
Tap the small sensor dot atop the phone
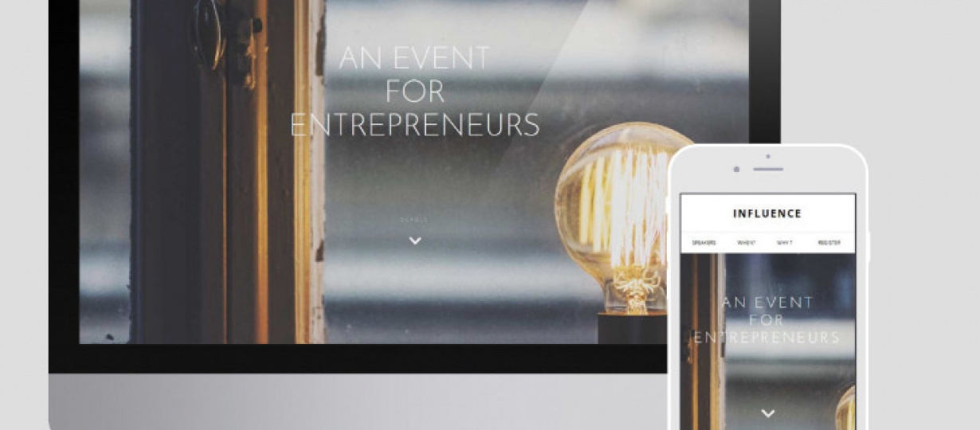point(768,156)
